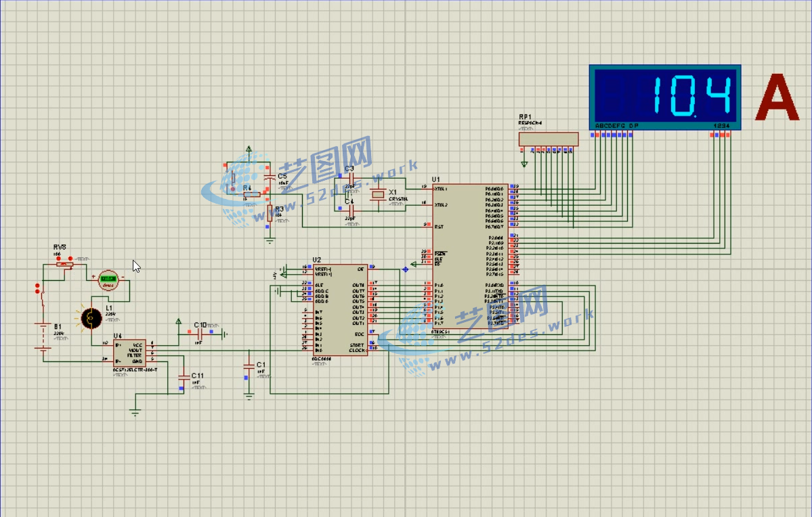This screenshot has height=517, width=812.
Task: Click the large red letter A
Action: click(776, 97)
